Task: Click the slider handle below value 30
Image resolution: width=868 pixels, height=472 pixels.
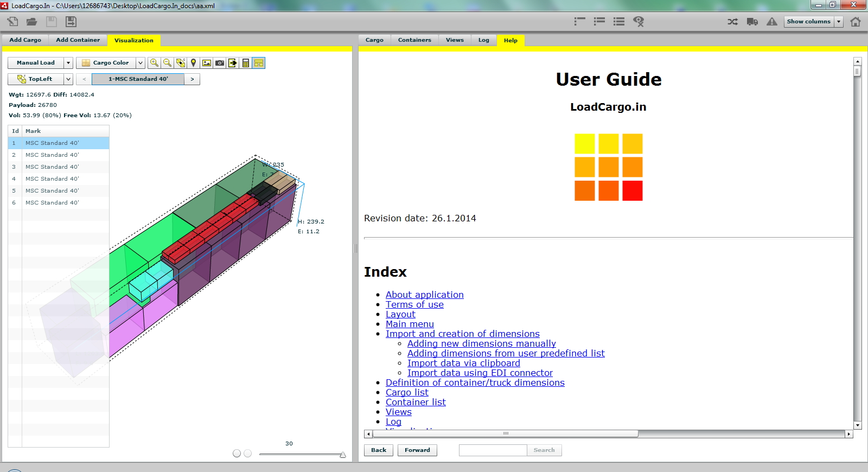Action: 343,455
